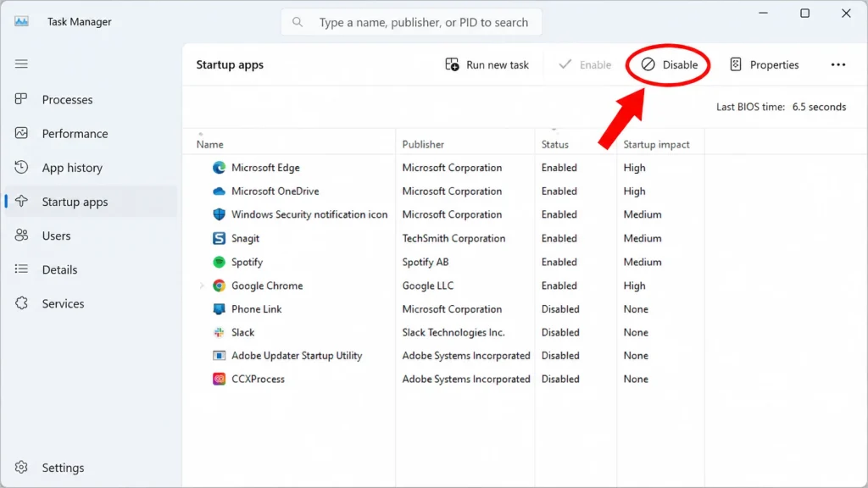Click the Snagit app icon
The width and height of the screenshot is (868, 488).
click(220, 238)
